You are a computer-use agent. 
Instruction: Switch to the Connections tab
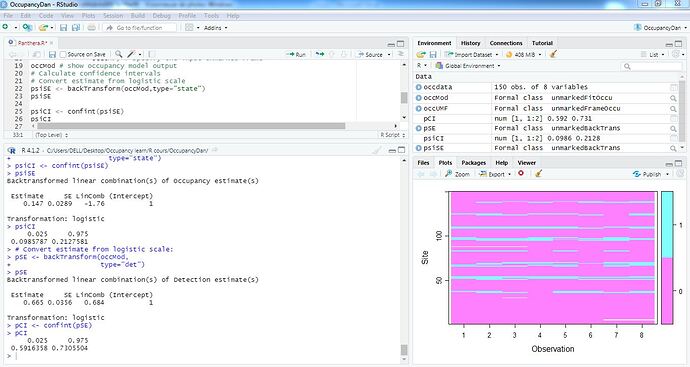(506, 43)
